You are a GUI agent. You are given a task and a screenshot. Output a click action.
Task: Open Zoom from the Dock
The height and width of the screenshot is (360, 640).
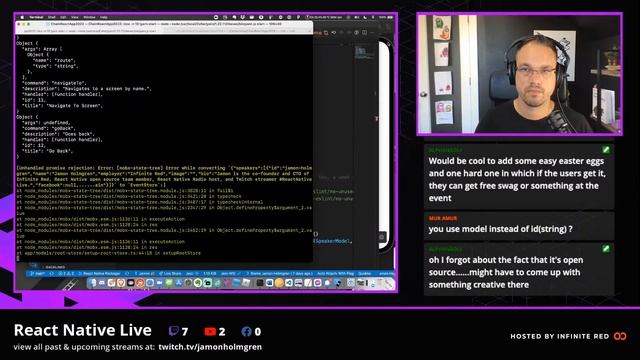(x=159, y=282)
